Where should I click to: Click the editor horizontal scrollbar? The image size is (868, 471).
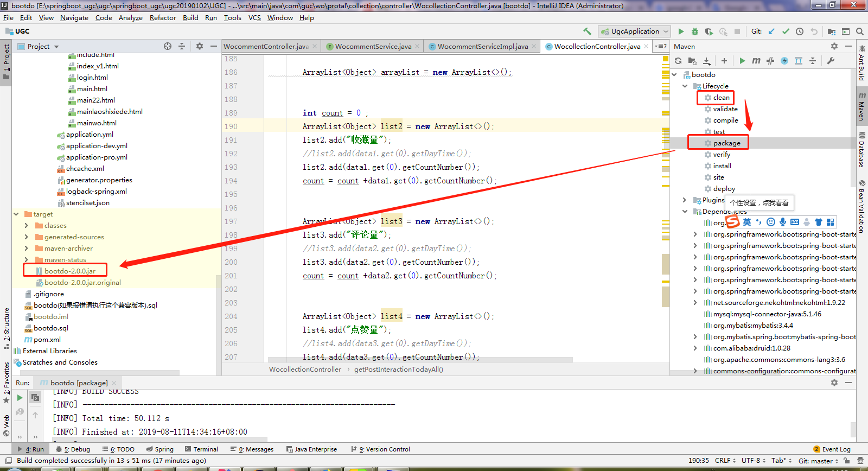point(420,360)
